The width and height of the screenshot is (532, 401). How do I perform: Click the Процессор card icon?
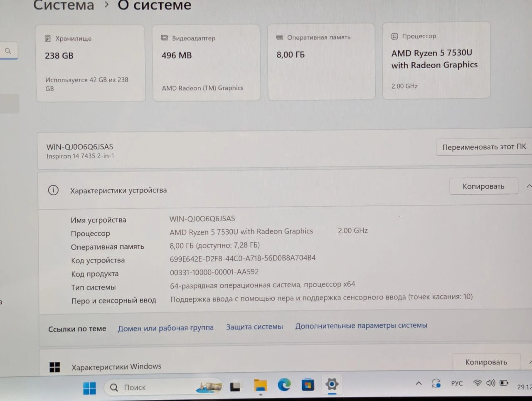coord(394,36)
